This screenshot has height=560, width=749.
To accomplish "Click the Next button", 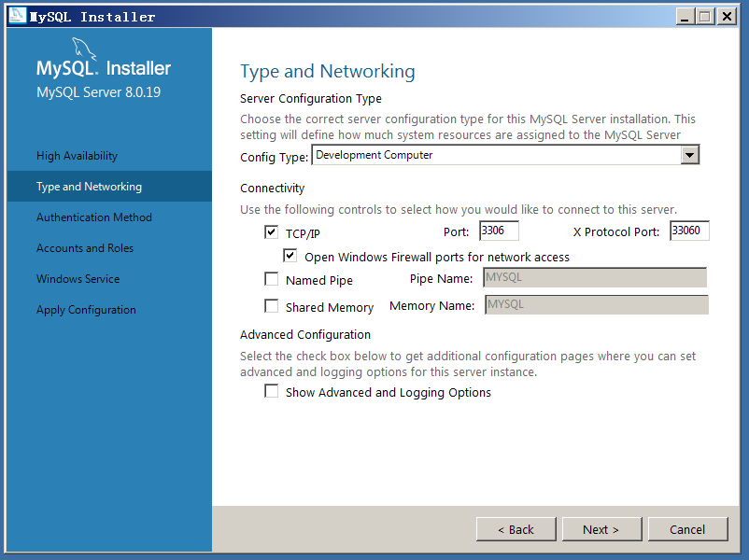I will (601, 529).
